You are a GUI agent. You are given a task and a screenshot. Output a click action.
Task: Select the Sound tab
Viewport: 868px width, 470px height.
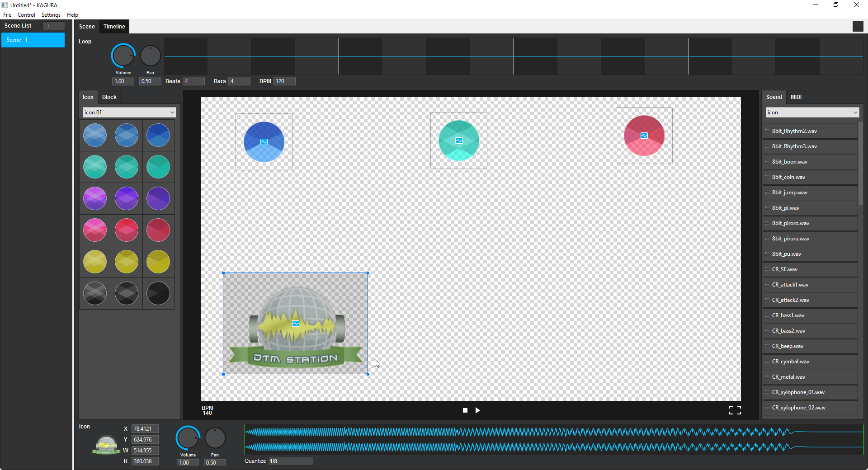(x=774, y=97)
